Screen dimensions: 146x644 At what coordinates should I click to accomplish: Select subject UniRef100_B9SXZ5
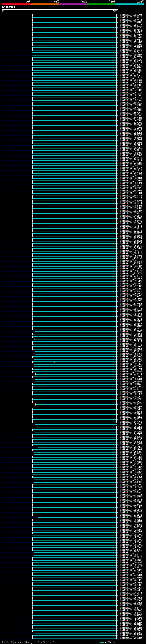click(131, 103)
